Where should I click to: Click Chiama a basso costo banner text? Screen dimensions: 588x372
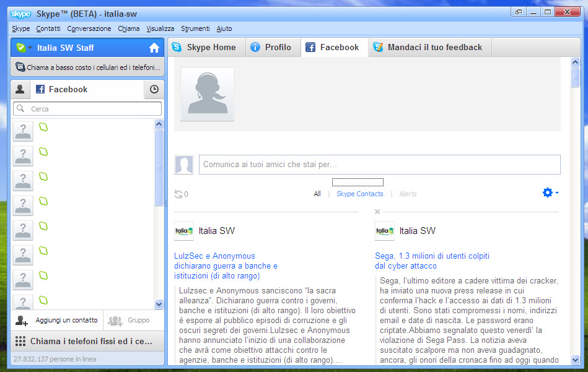pyautogui.click(x=94, y=67)
